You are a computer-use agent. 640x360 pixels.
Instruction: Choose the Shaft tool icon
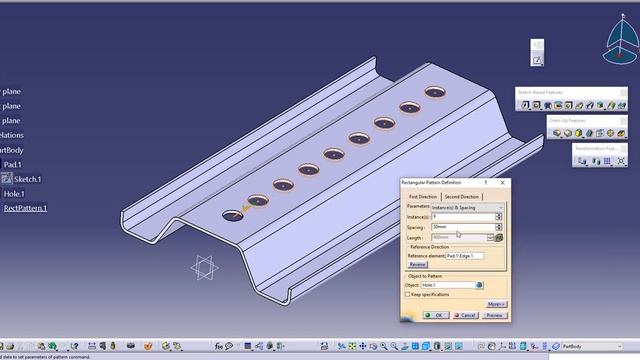click(x=548, y=105)
